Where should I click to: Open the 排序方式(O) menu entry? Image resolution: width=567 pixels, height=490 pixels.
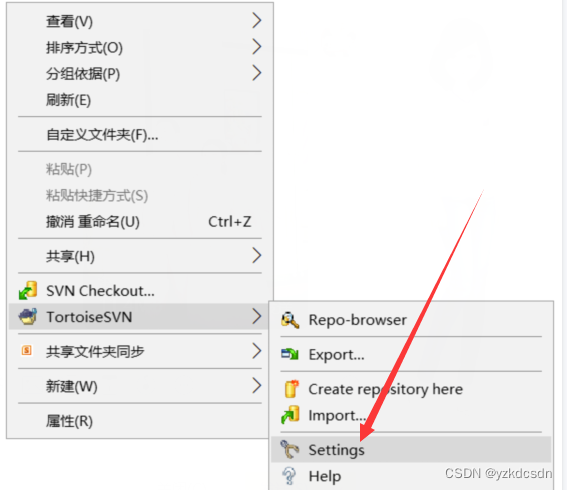[x=140, y=47]
